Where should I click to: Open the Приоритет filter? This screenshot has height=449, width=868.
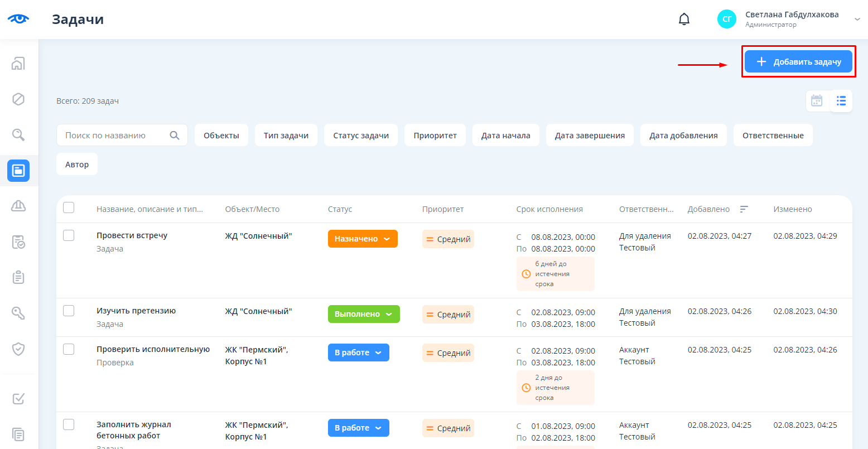[x=435, y=136]
